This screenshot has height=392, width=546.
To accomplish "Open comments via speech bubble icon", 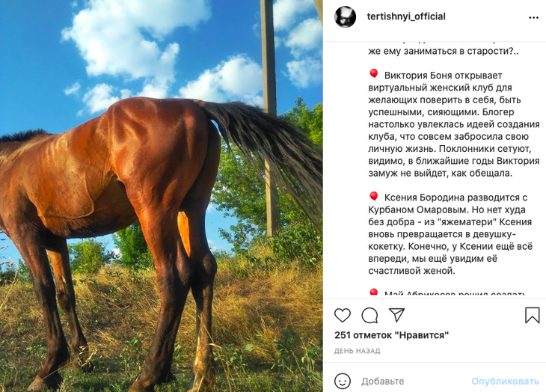I will 369,315.
